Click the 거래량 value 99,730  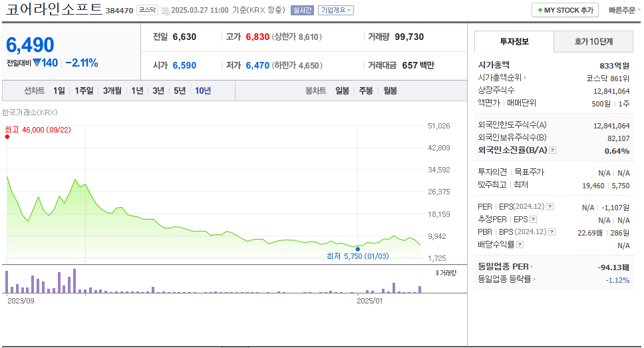tap(409, 37)
